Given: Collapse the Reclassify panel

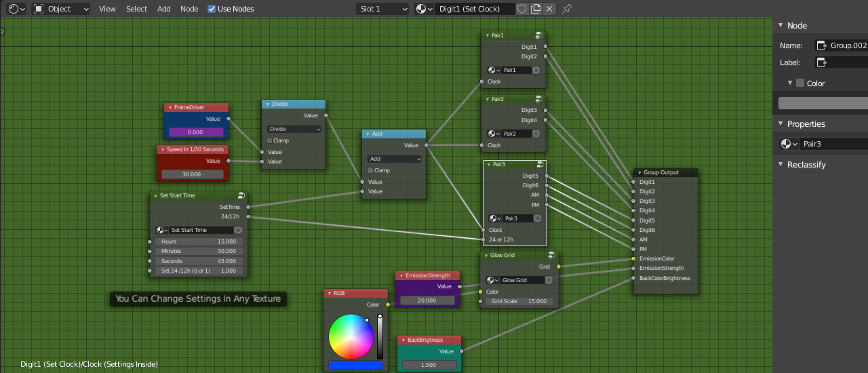Looking at the screenshot, I should (x=781, y=164).
